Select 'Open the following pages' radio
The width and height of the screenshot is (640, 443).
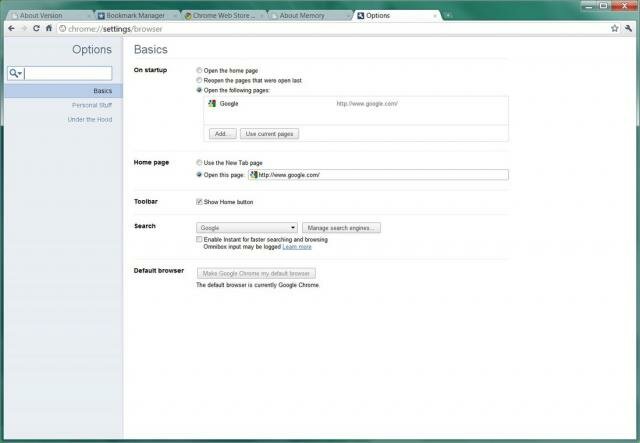point(199,90)
